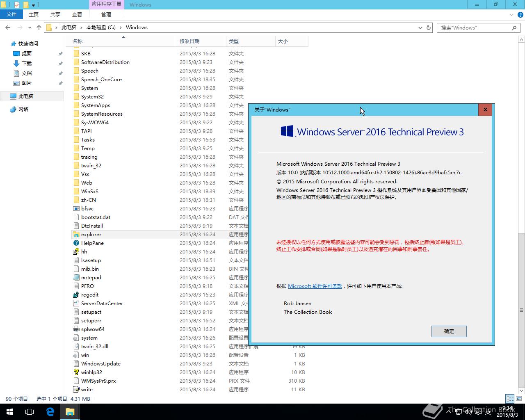Open the 共享 ribbon tab
Screen dimensions: 525x420
(x=55, y=14)
